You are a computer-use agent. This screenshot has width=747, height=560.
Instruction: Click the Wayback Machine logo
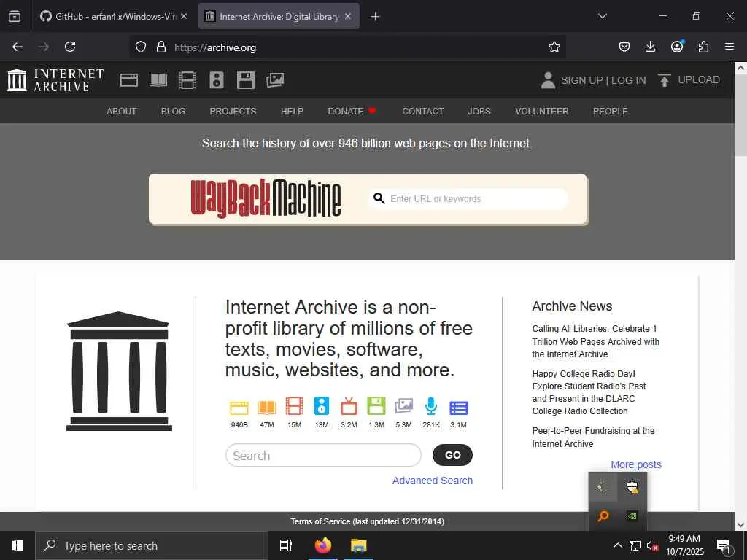pos(266,198)
